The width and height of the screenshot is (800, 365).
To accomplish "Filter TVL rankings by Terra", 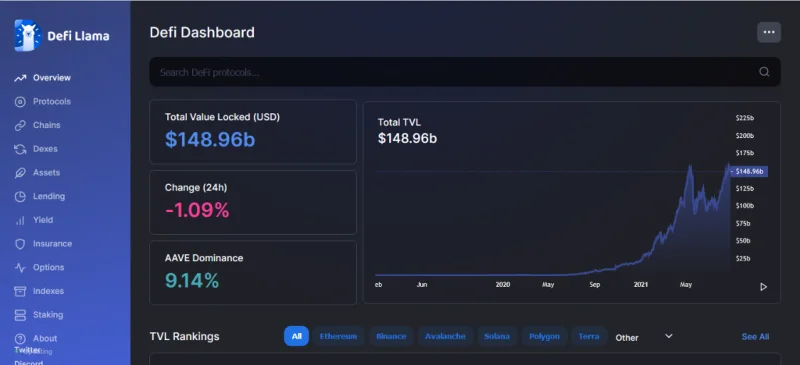I will [589, 336].
